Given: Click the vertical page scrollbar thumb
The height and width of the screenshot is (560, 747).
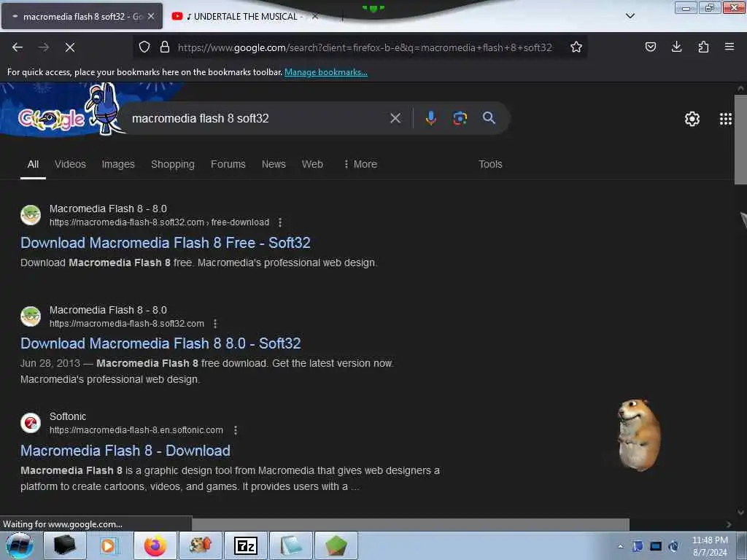Looking at the screenshot, I should click(740, 139).
